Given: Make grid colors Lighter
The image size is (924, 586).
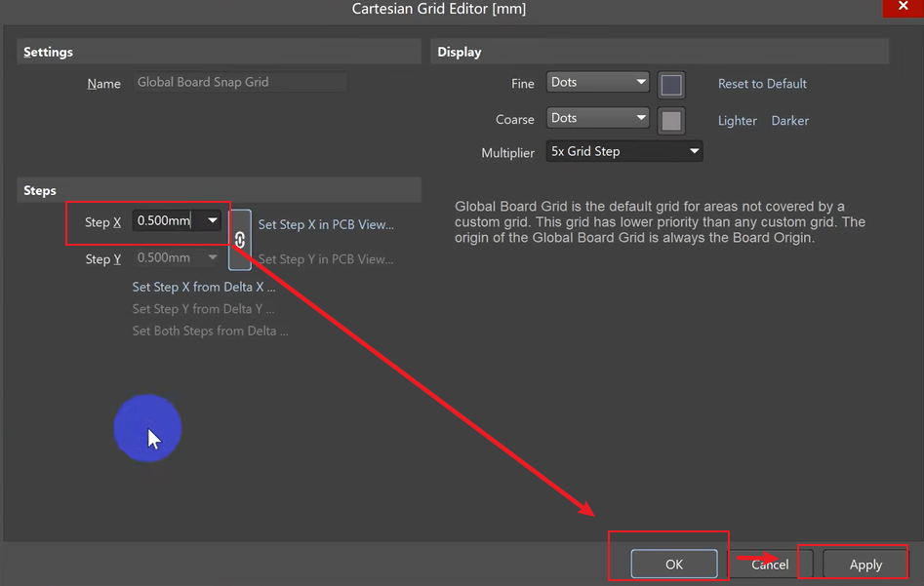Looking at the screenshot, I should click(x=737, y=121).
